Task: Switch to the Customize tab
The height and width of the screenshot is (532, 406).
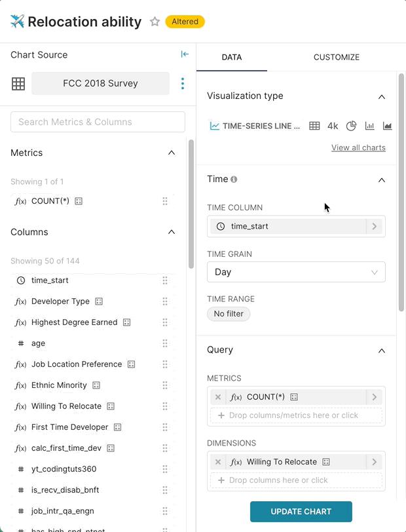Action: click(336, 57)
